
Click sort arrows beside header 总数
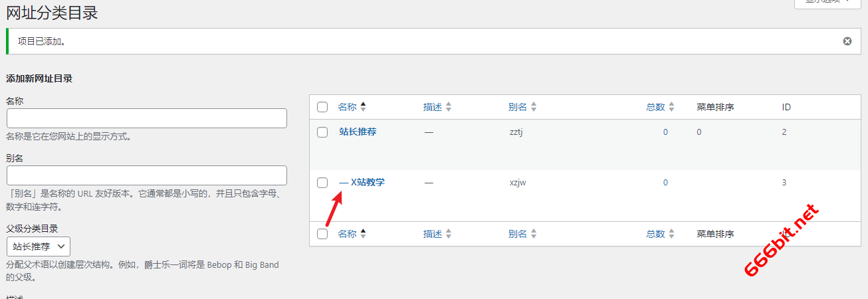[x=671, y=107]
